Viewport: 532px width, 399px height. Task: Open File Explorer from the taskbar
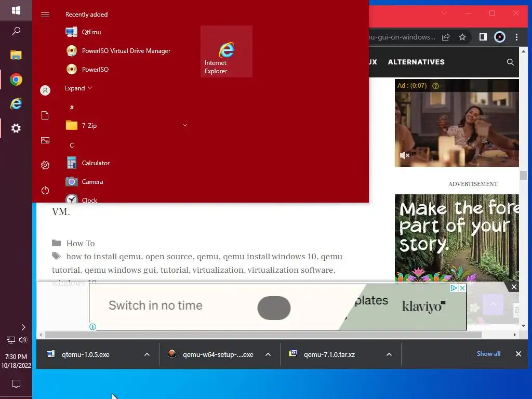tap(16, 55)
